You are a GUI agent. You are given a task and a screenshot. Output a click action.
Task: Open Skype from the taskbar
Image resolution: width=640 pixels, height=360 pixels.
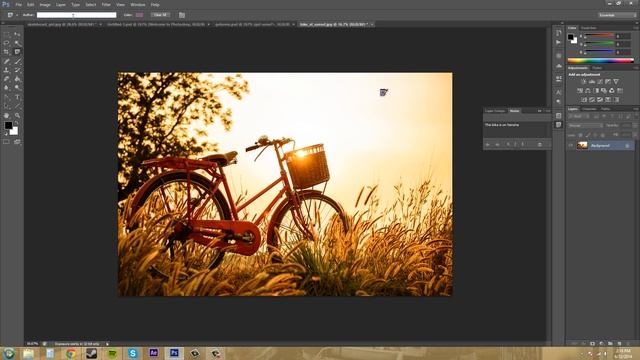tap(133, 353)
